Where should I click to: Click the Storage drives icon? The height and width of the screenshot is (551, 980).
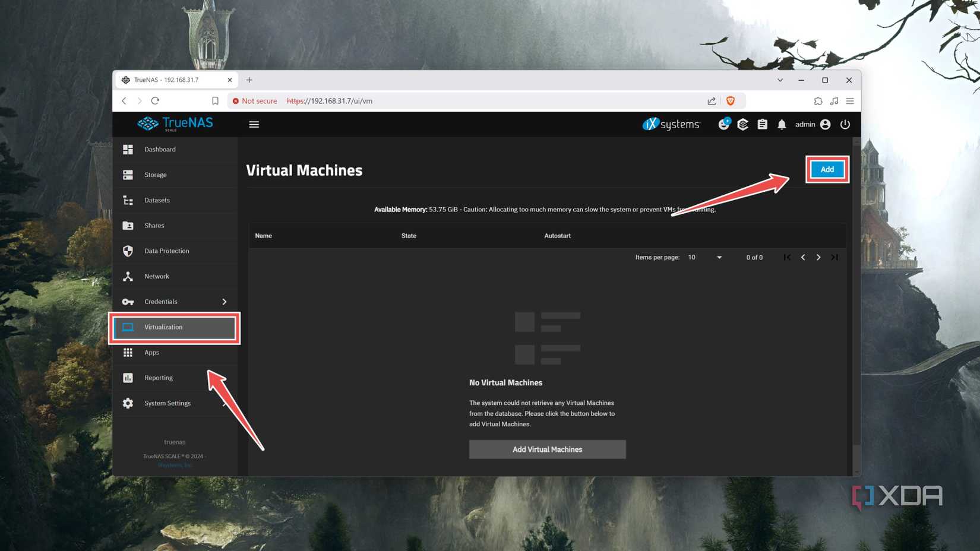coord(128,175)
